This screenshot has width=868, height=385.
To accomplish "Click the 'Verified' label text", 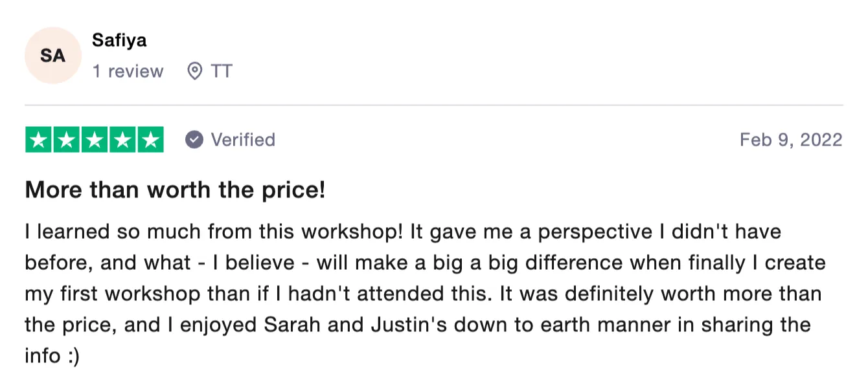I will point(243,140).
